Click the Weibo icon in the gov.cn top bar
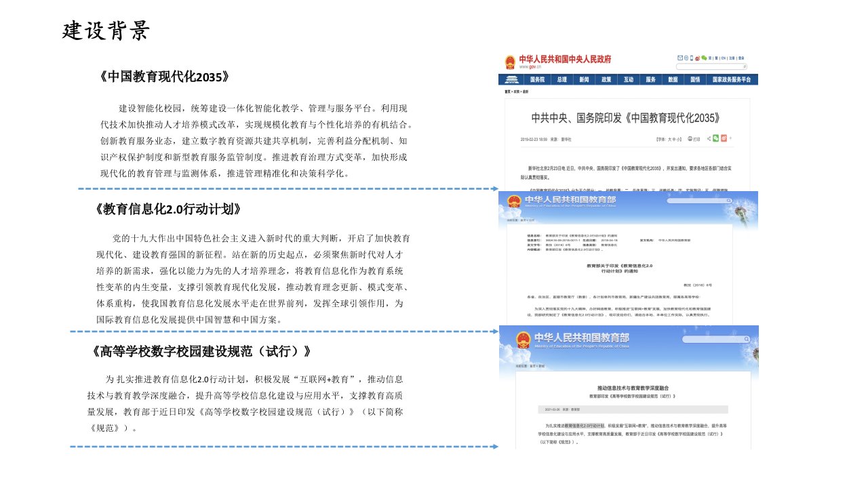This screenshot has width=868, height=488. (696, 58)
